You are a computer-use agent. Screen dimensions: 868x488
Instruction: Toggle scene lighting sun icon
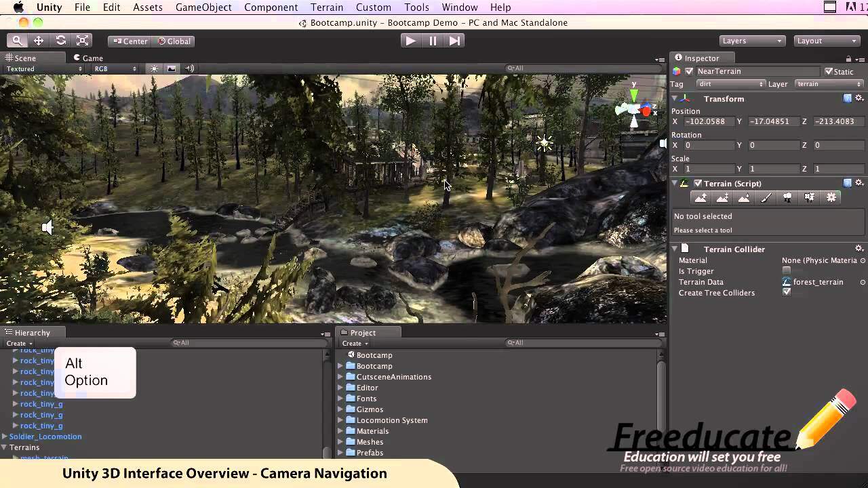[154, 68]
